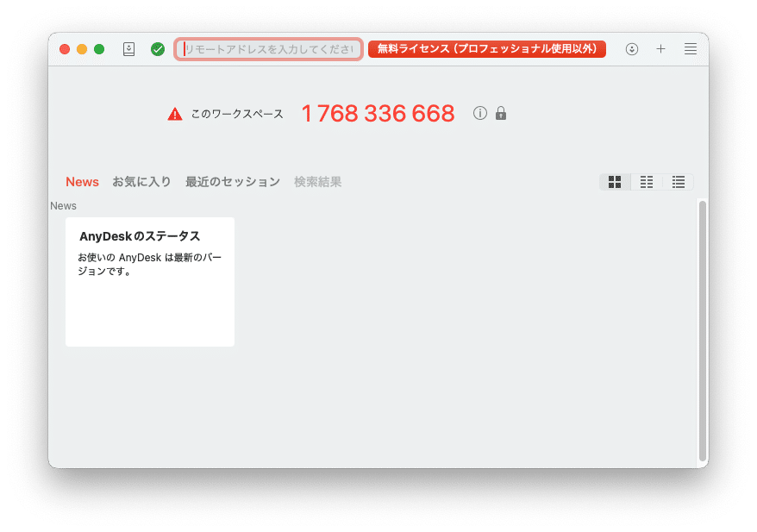Select the workspace ID 1 768 336 668
Image resolution: width=757 pixels, height=532 pixels.
point(378,114)
